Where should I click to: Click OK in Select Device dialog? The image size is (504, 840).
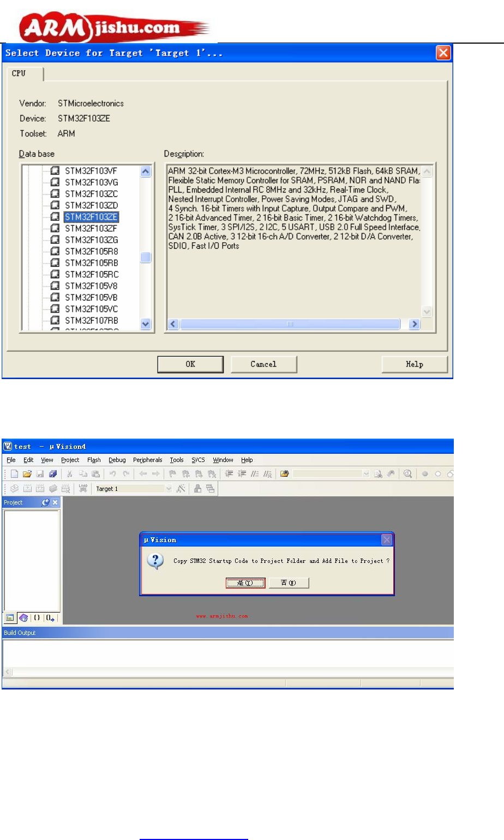pos(190,364)
